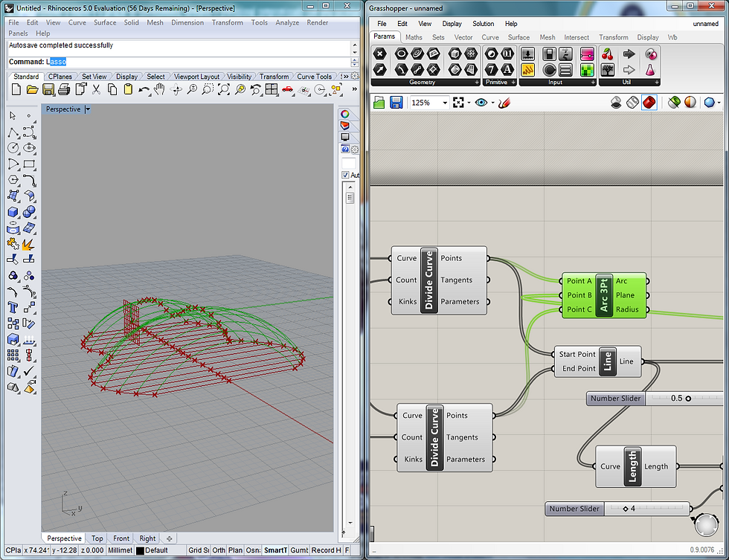Screen dimensions: 729x560
Task: Select the Text object tool
Action: tap(13, 307)
